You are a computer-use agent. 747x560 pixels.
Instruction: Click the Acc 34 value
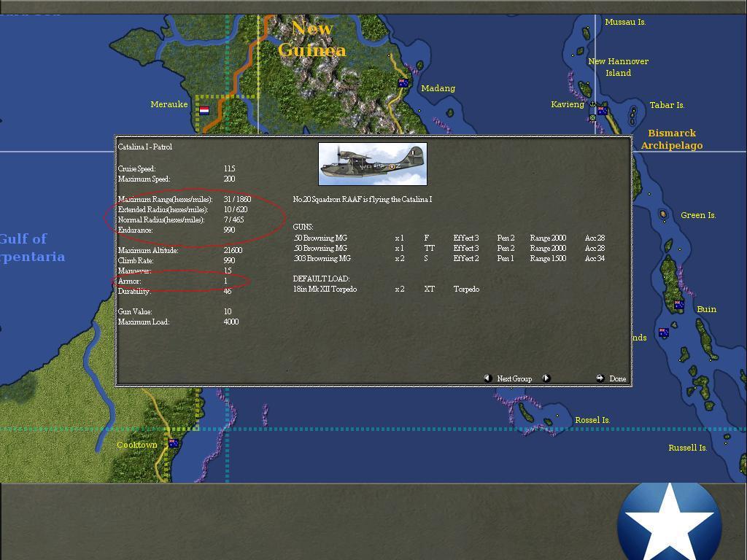click(595, 259)
